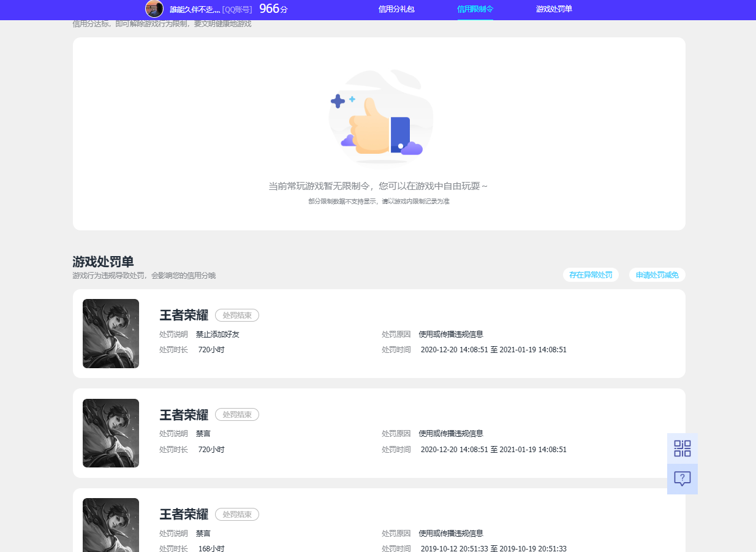756x552 pixels.
Task: Click the thumbs-up illustration graphic
Action: click(380, 116)
